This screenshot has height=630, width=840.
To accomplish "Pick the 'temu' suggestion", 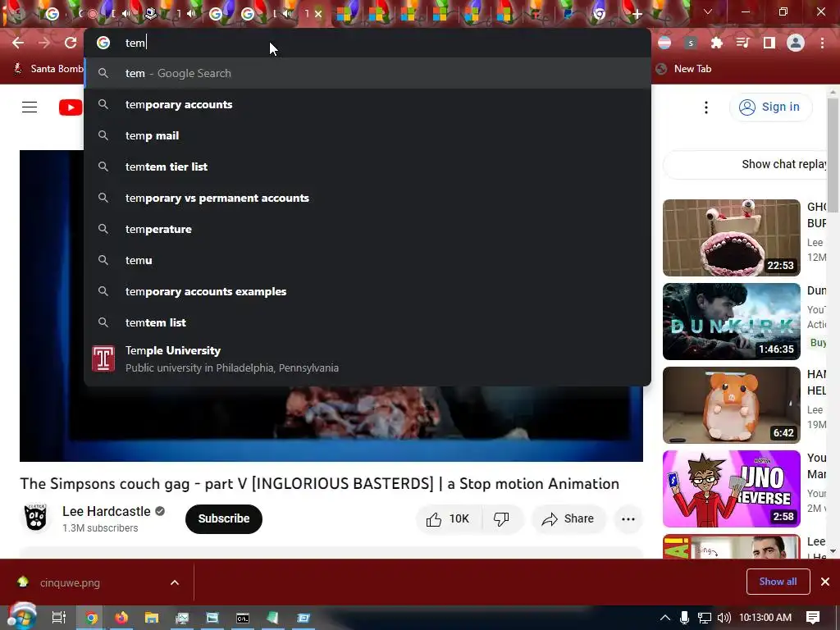I will click(x=367, y=260).
